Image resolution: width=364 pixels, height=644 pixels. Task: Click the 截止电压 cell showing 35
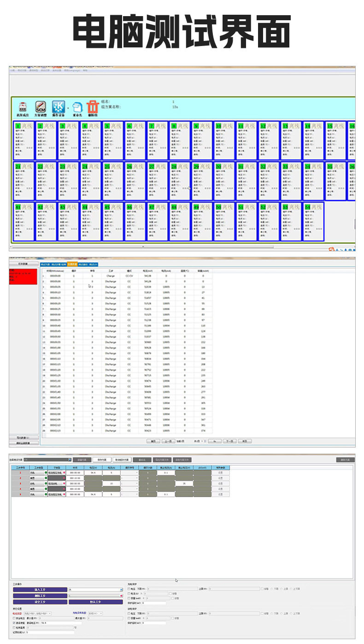(x=184, y=484)
